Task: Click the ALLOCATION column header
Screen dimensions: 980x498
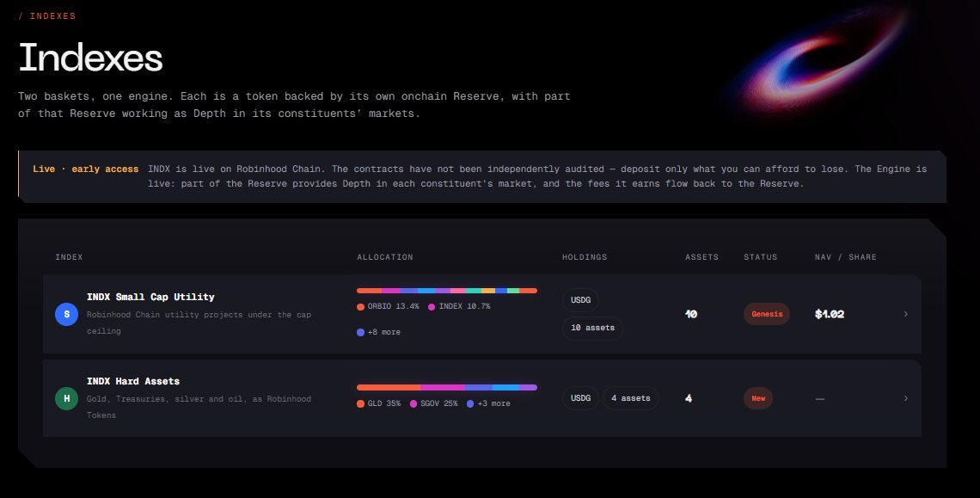Action: tap(385, 257)
